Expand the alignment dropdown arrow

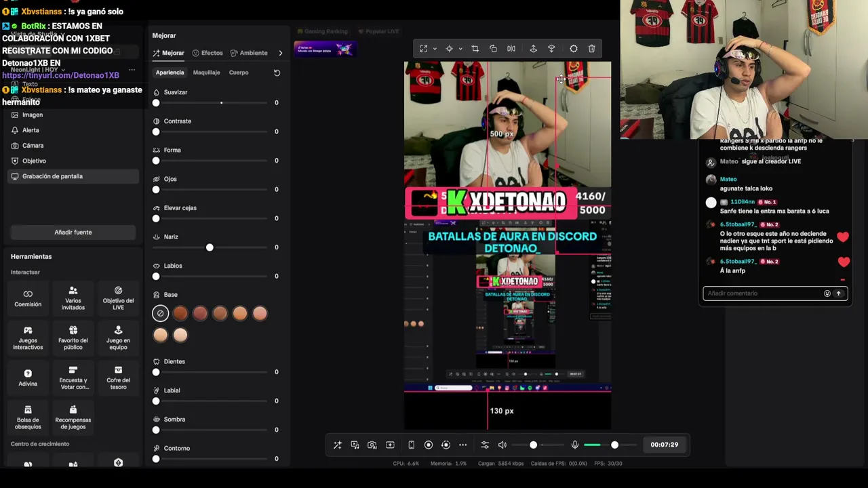click(x=460, y=49)
